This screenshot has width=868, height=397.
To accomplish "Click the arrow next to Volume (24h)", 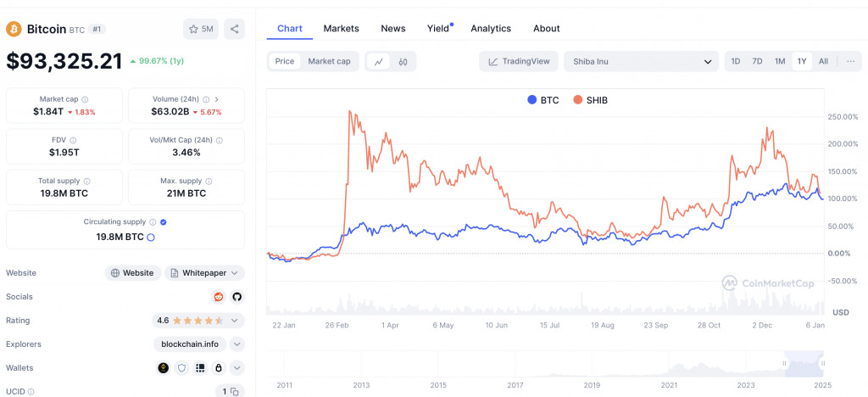I will point(216,99).
